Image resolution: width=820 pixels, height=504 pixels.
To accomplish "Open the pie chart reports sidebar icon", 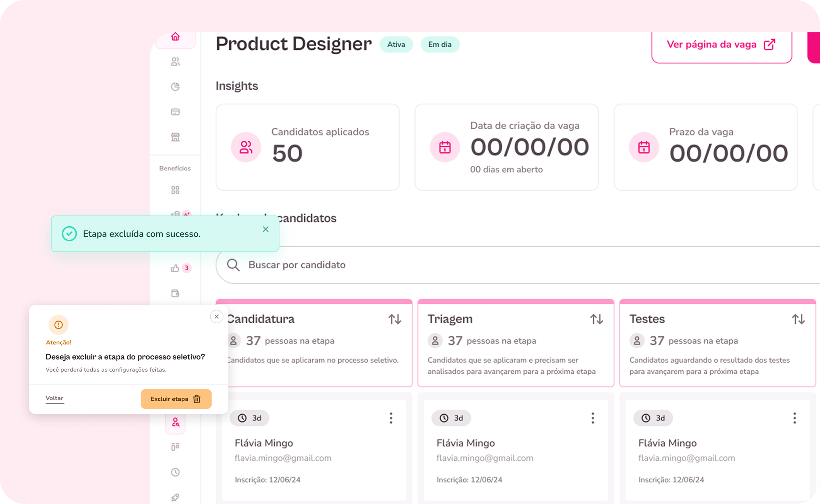I will (x=175, y=87).
